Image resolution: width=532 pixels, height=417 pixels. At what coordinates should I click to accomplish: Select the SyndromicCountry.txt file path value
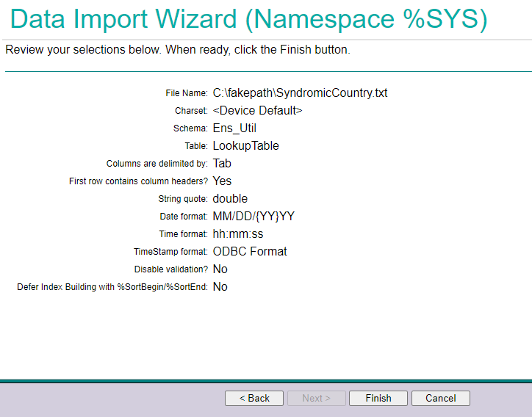(x=300, y=93)
